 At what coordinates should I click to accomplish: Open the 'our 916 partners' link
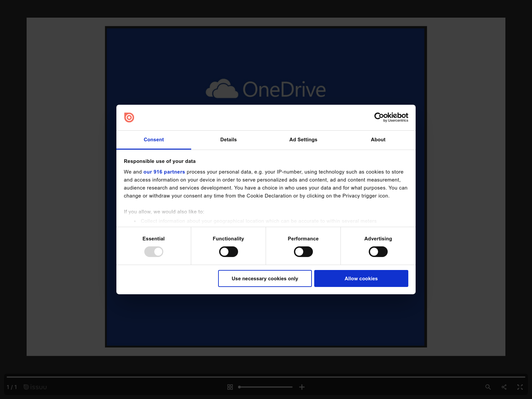[164, 172]
